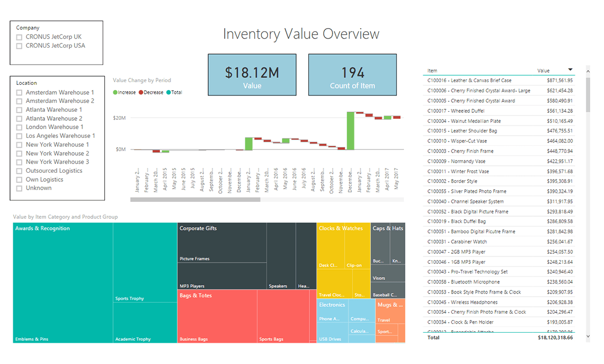The image size is (604, 364).
Task: Click the green January 2016 increase bar
Action: 249,144
